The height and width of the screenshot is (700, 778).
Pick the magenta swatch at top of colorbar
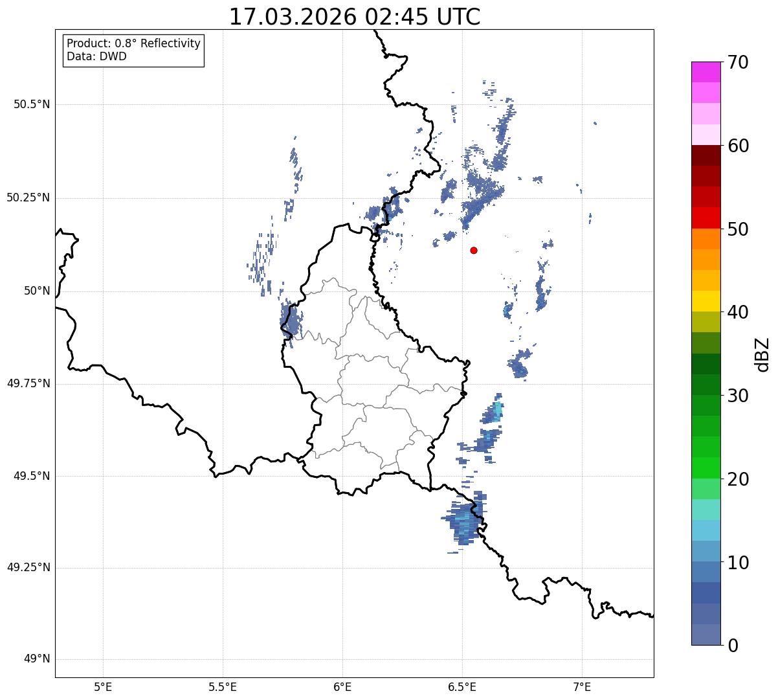click(706, 72)
